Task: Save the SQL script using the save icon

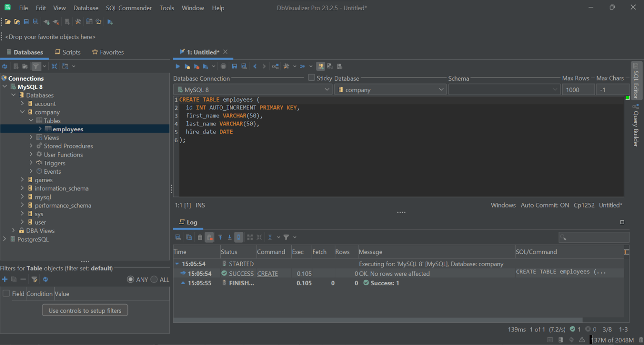Action: click(234, 66)
